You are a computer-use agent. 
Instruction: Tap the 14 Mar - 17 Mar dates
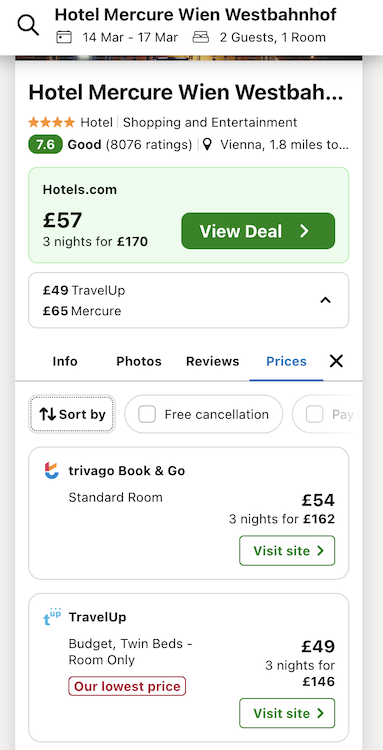[x=130, y=37]
